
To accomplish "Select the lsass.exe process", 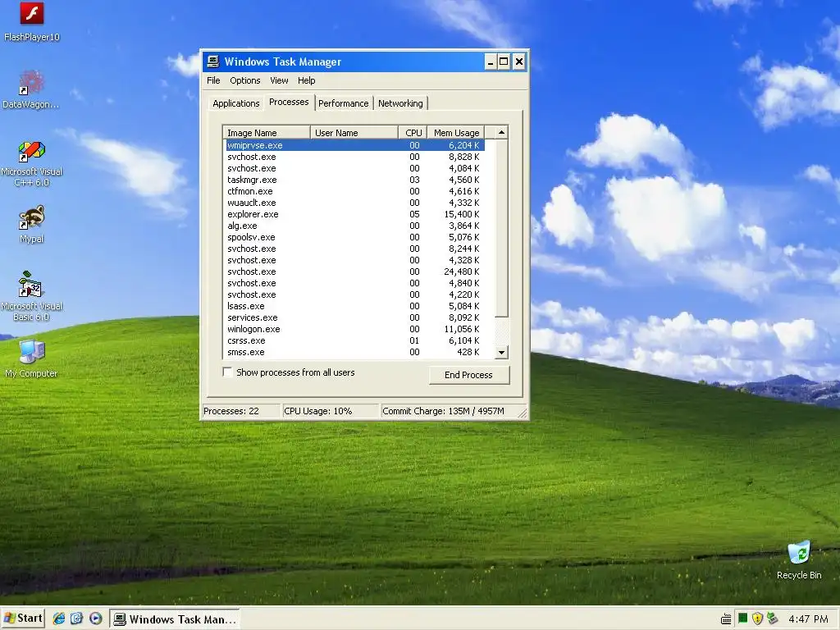I will coord(354,306).
